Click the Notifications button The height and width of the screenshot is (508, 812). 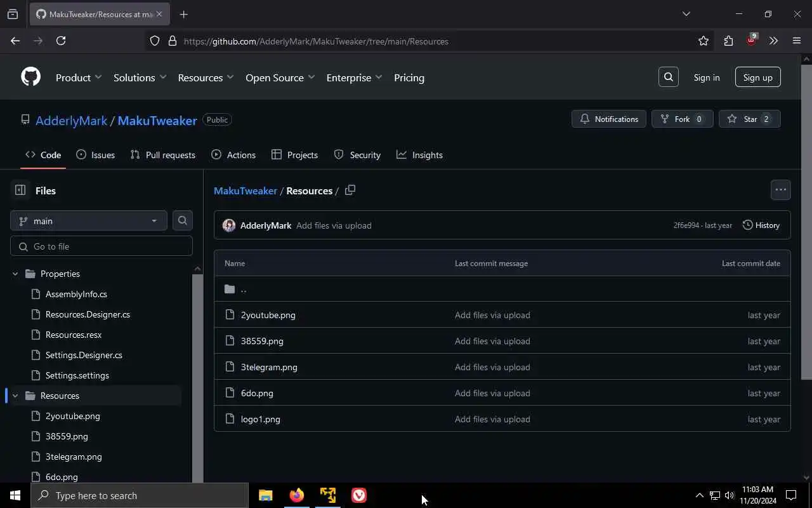[609, 119]
